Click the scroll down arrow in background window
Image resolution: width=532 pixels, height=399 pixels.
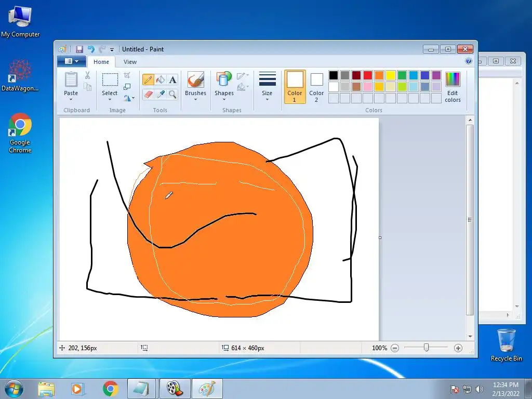517,307
